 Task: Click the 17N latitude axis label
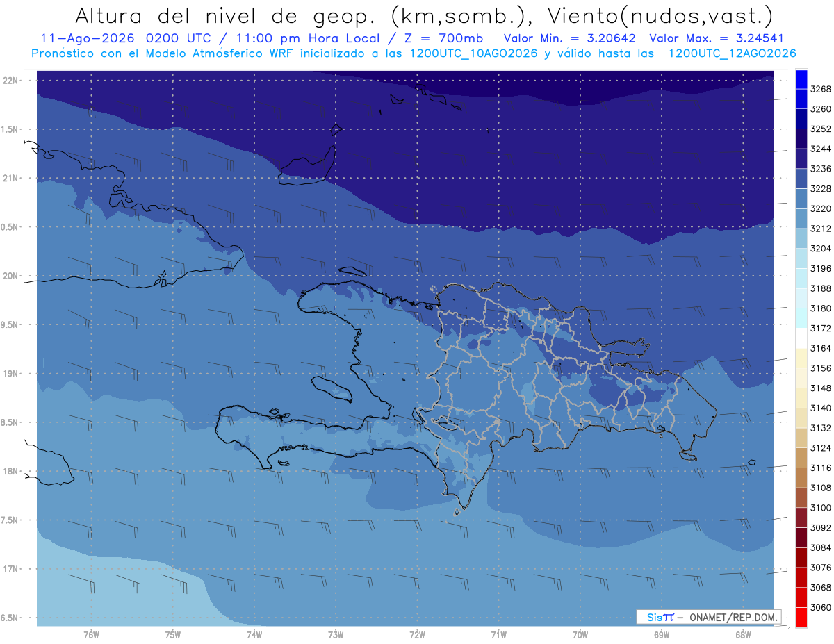tap(11, 569)
